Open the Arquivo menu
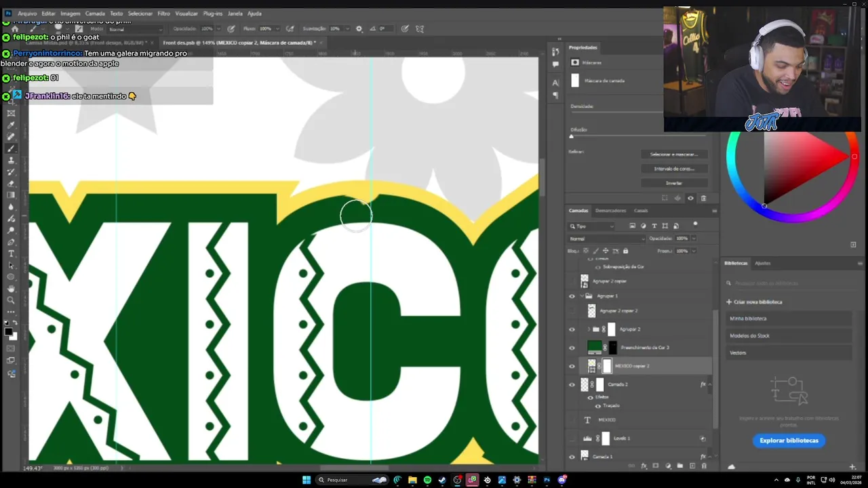The width and height of the screenshot is (868, 488). click(x=27, y=14)
